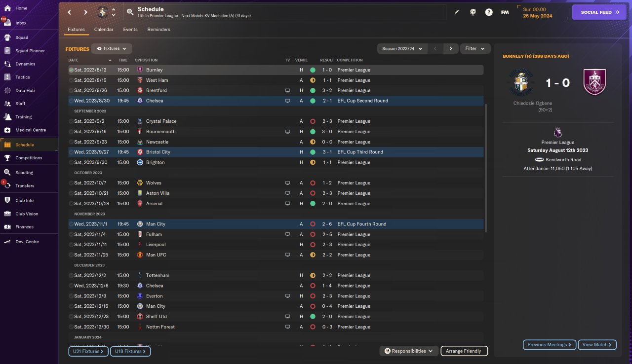Click the View Match button
This screenshot has height=364, width=632.
[x=597, y=345]
